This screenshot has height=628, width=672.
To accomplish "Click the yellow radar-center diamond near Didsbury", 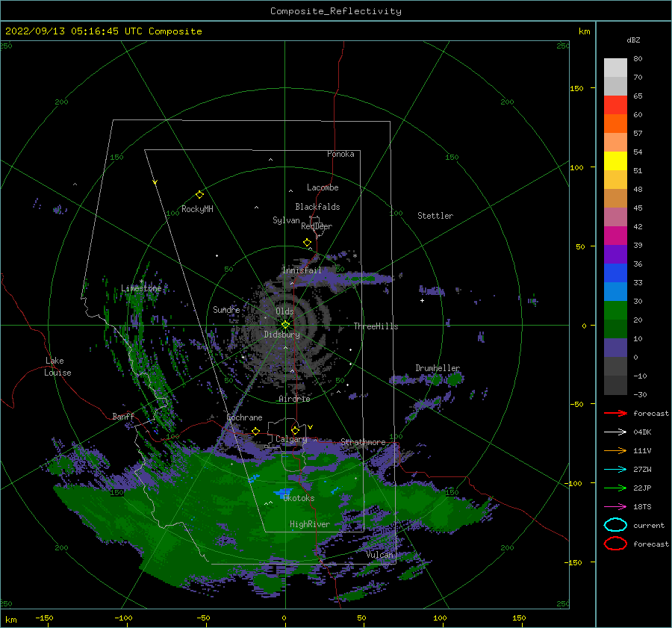I will [285, 325].
